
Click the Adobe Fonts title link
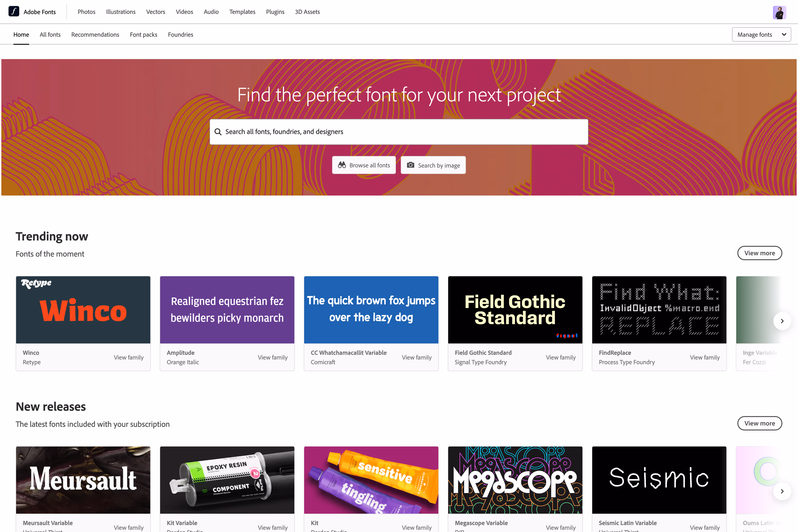click(40, 12)
